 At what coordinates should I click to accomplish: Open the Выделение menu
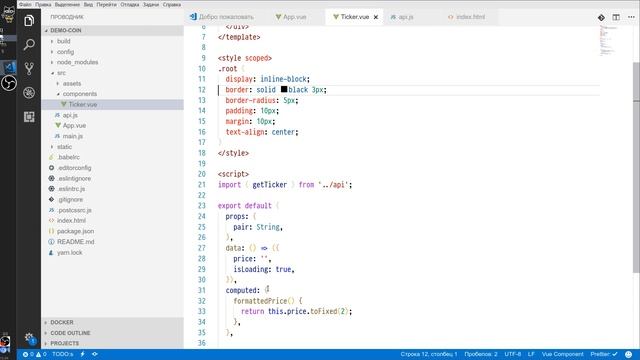[67, 4]
